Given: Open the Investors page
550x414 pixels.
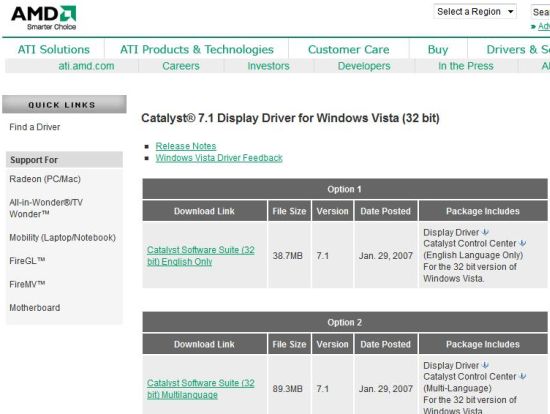Looking at the screenshot, I should [x=268, y=66].
